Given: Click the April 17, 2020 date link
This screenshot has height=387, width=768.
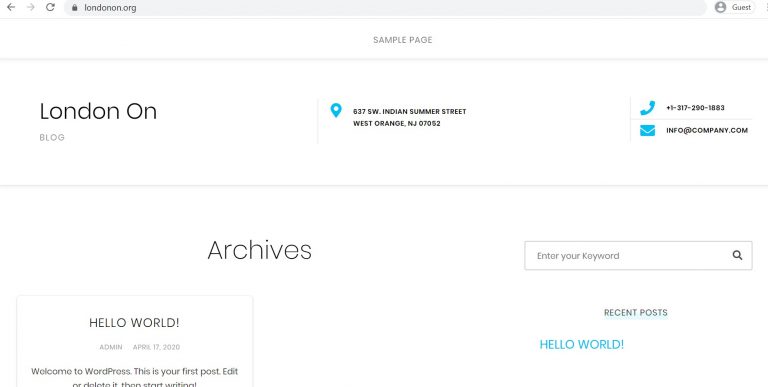Looking at the screenshot, I should [x=156, y=347].
